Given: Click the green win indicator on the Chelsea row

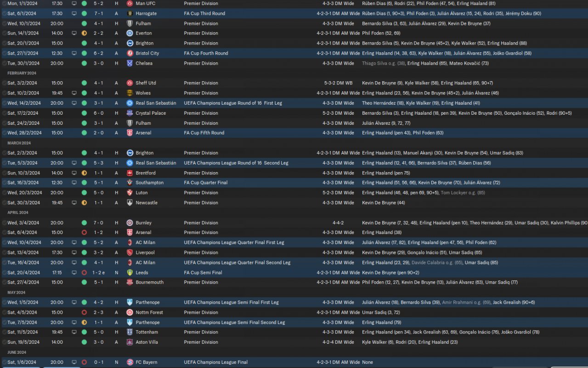Looking at the screenshot, I should (x=84, y=63).
